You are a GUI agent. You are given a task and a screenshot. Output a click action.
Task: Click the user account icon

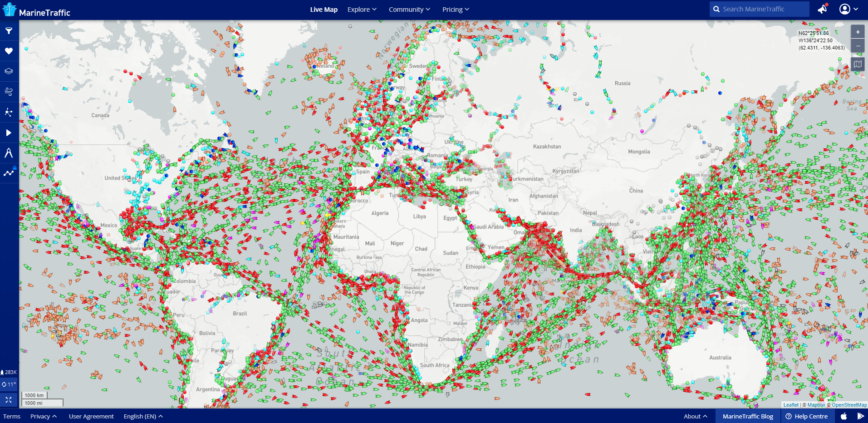tap(845, 9)
